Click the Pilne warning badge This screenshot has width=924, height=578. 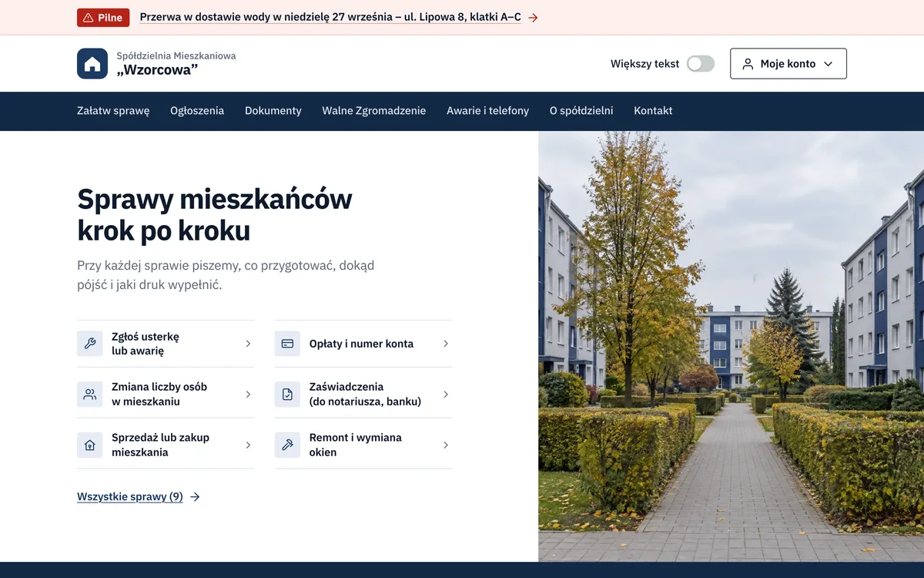103,18
